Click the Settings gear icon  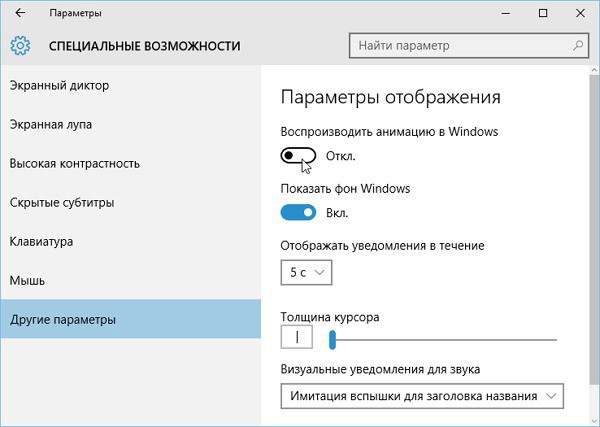pyautogui.click(x=21, y=45)
